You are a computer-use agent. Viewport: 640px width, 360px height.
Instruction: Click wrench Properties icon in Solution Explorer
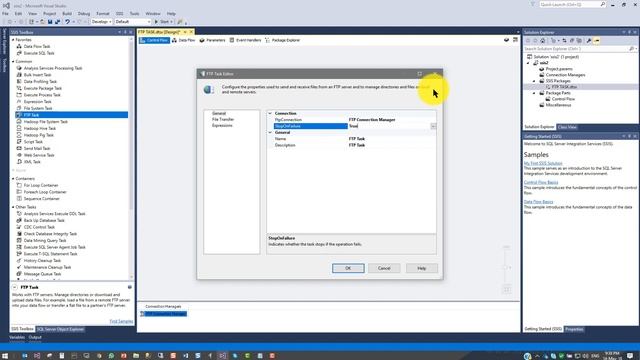point(589,41)
